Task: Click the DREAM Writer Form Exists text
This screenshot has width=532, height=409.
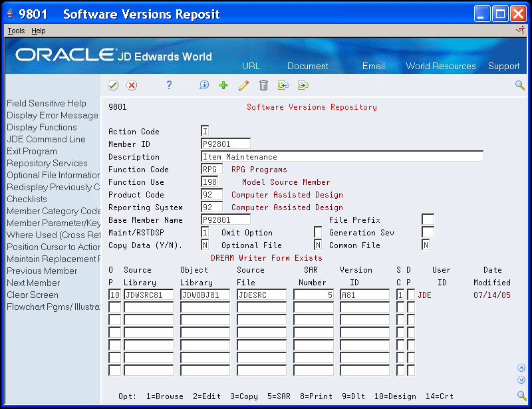Action: tap(267, 258)
